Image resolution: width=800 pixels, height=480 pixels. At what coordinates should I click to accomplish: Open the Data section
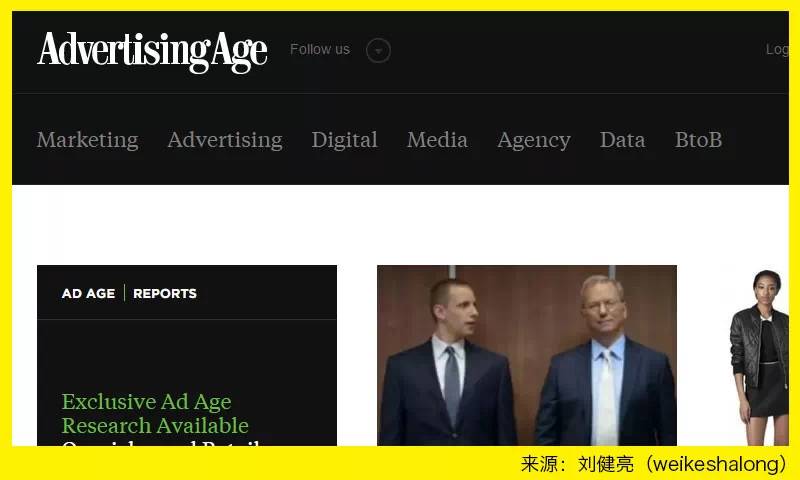(x=622, y=140)
